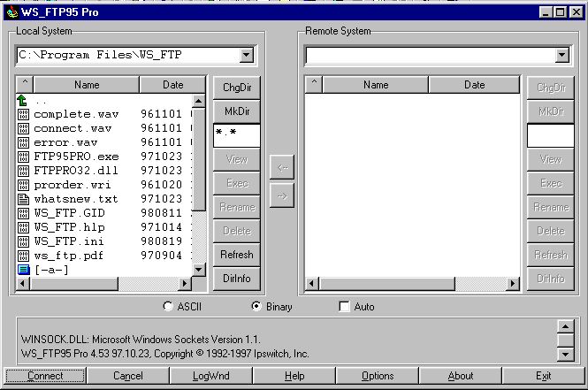This screenshot has height=390, width=588.
Task: Click the file icon beside complete.wav
Action: coord(23,114)
